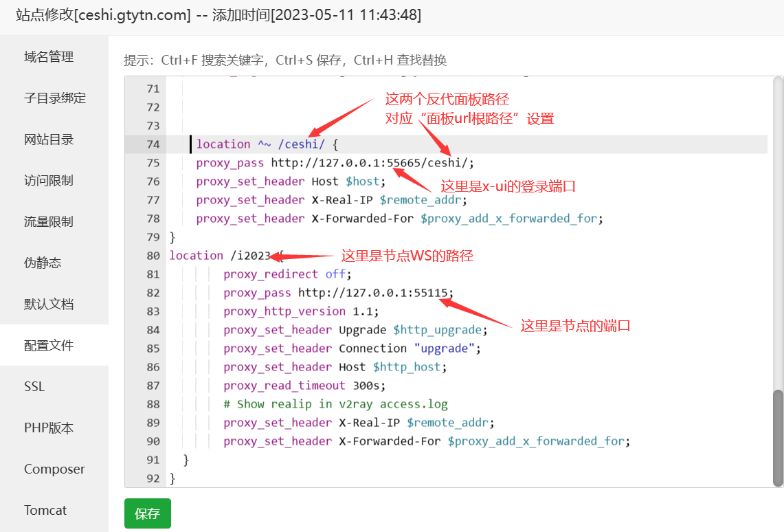Screen dimensions: 784x532
Task: Switch to the 流量限制 tab
Action: (x=47, y=221)
